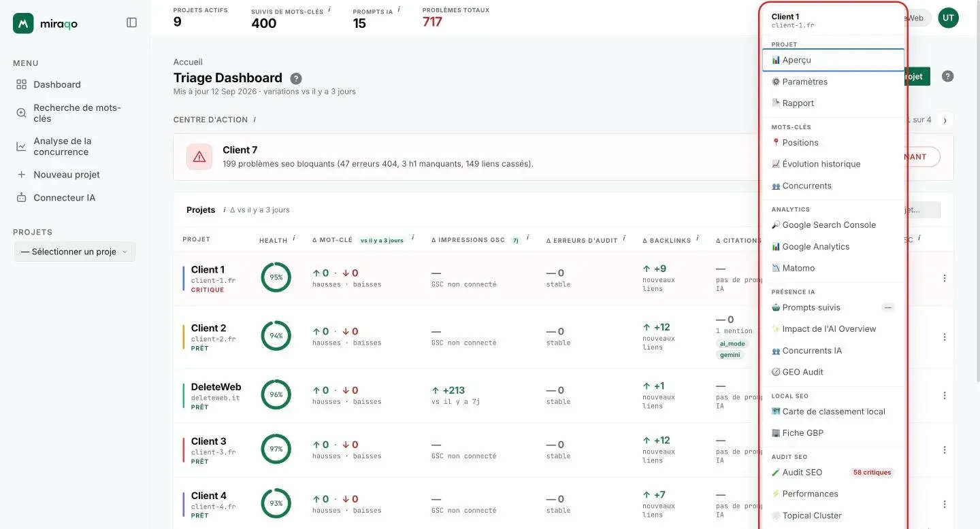Image resolution: width=980 pixels, height=529 pixels.
Task: Click the red warning icon for Client 7
Action: tap(199, 157)
